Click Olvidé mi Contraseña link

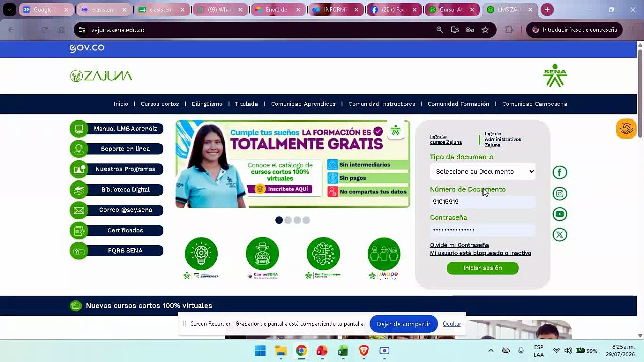pyautogui.click(x=459, y=245)
